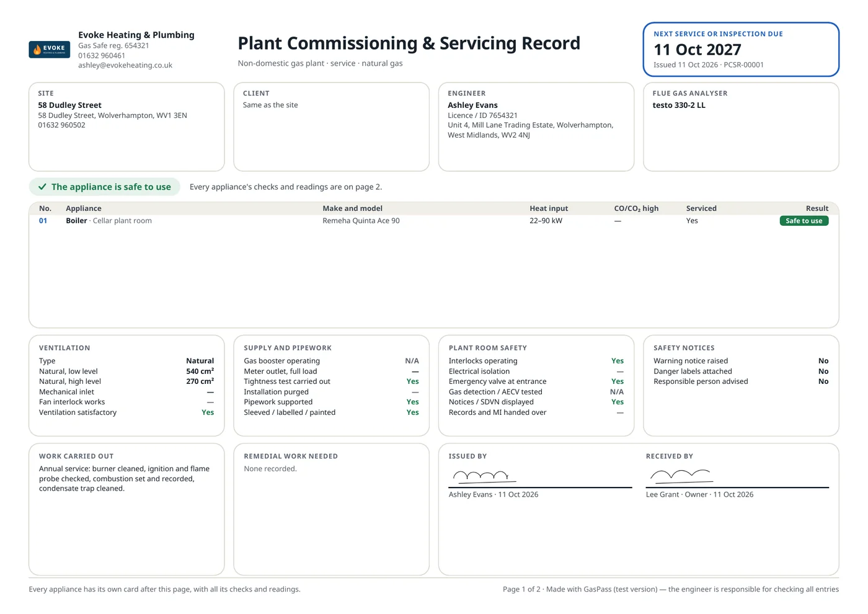The width and height of the screenshot is (868, 614).
Task: Click ventilation Type value 'Natural'
Action: click(x=200, y=361)
